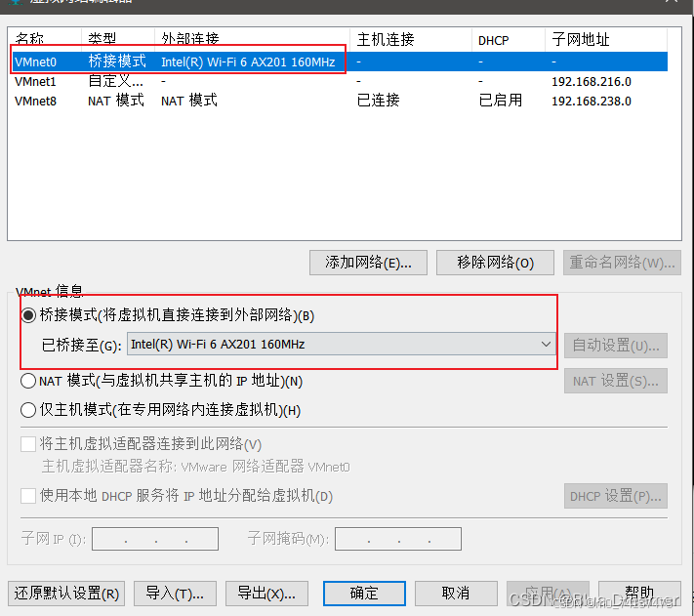
Task: Open DHCP 设置(P)... button
Action: [x=616, y=496]
